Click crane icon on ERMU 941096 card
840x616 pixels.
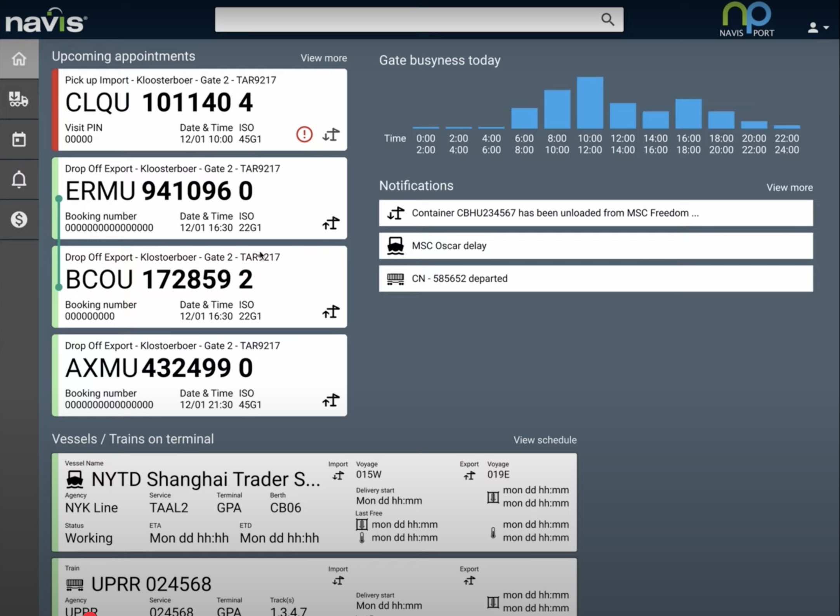tap(331, 223)
